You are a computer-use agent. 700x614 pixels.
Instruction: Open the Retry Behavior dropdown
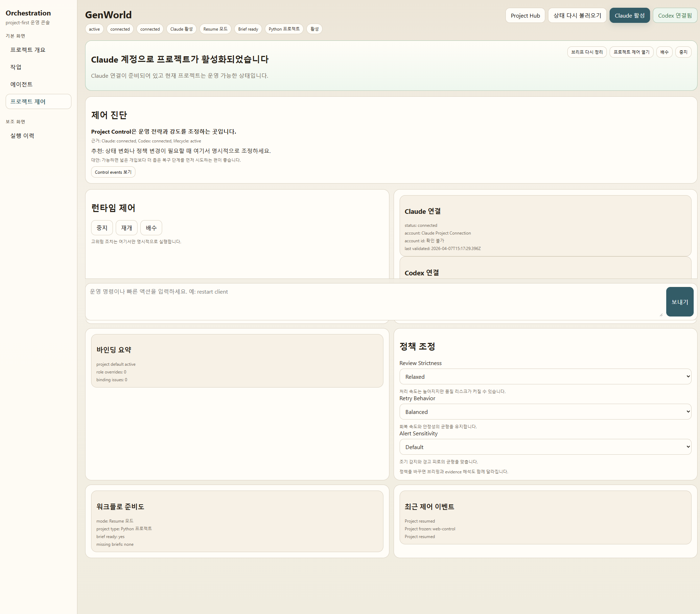(545, 411)
